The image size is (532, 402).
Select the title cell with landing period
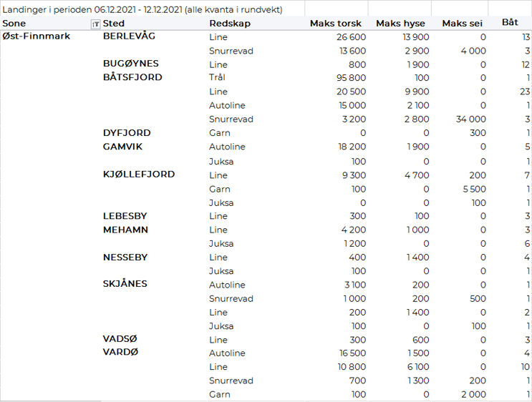point(143,10)
